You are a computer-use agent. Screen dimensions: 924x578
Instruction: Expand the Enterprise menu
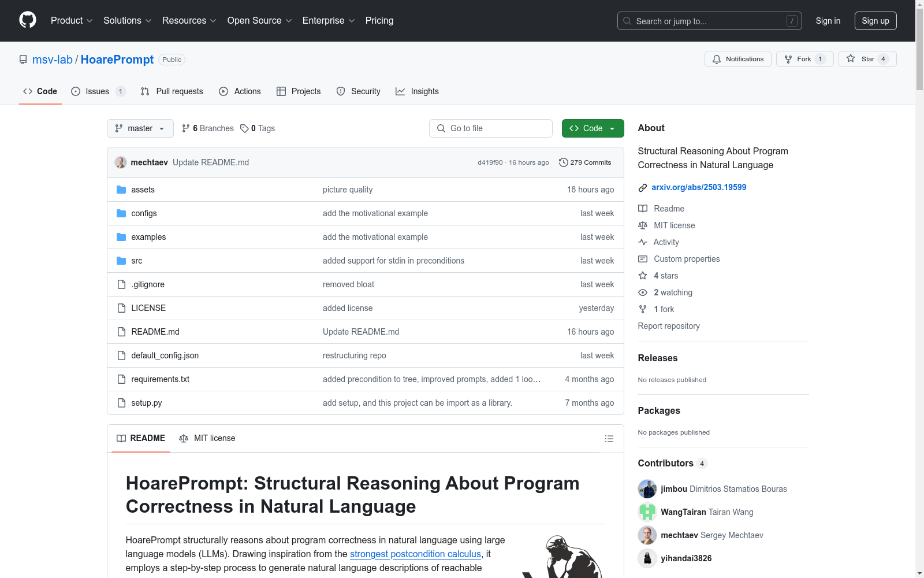(328, 20)
